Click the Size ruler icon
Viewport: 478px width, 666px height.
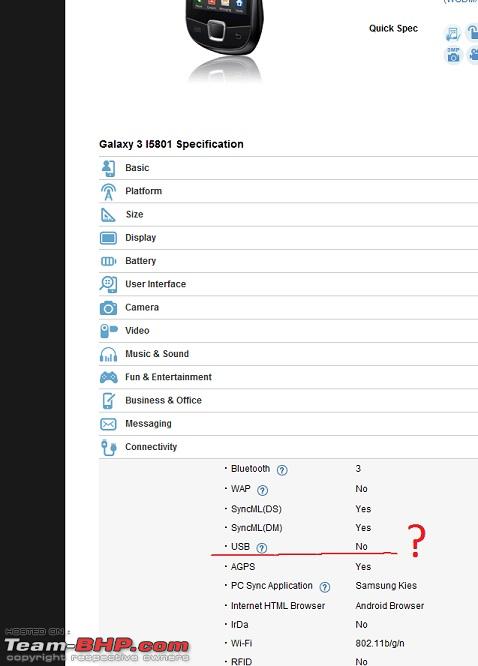[107, 215]
